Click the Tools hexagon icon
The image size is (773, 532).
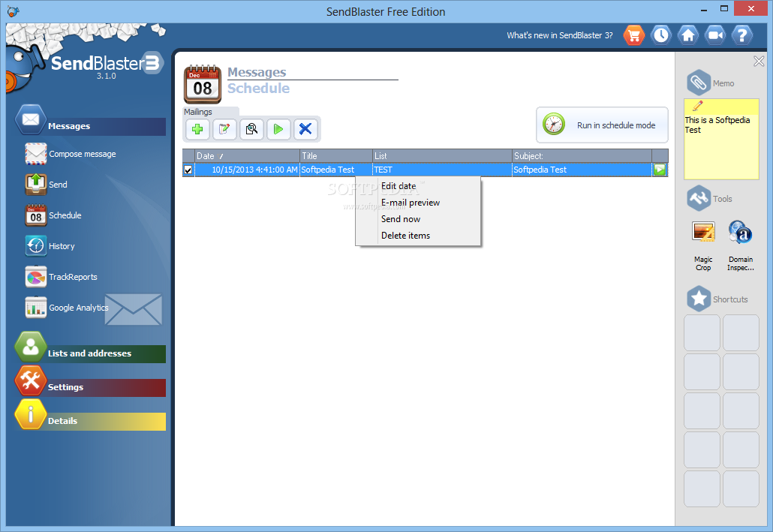pyautogui.click(x=699, y=198)
